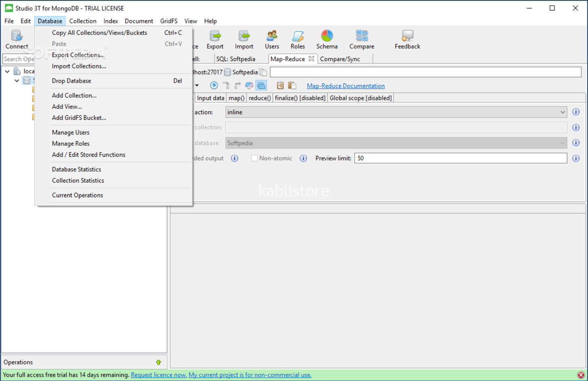Open the Index menu

point(110,21)
